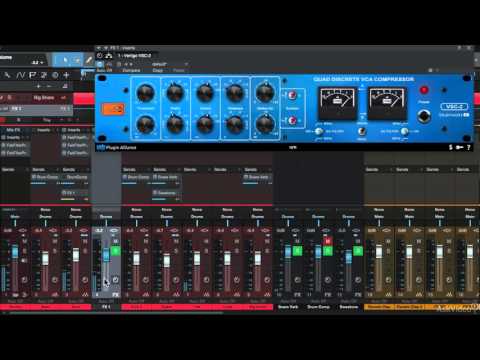Screen dimensions: 480x360
Task: Click the orange Vertigo logo on the compressor
Action: tap(113, 109)
